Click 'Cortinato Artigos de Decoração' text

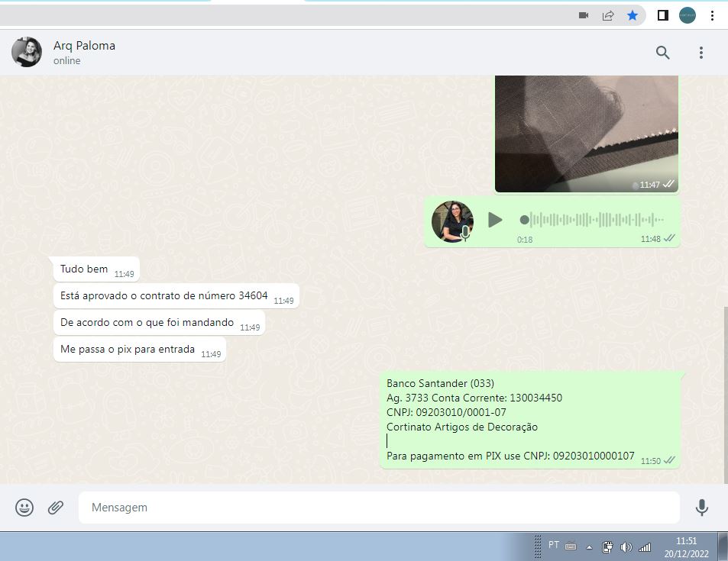click(462, 427)
